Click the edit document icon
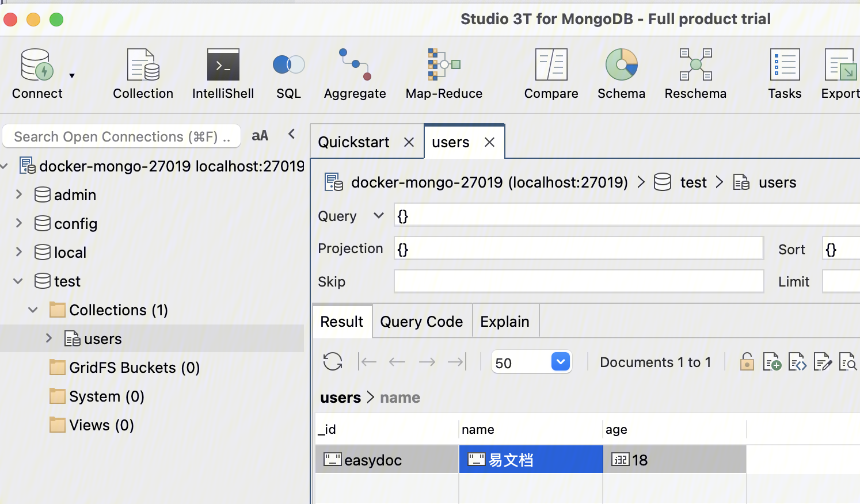 pos(823,362)
